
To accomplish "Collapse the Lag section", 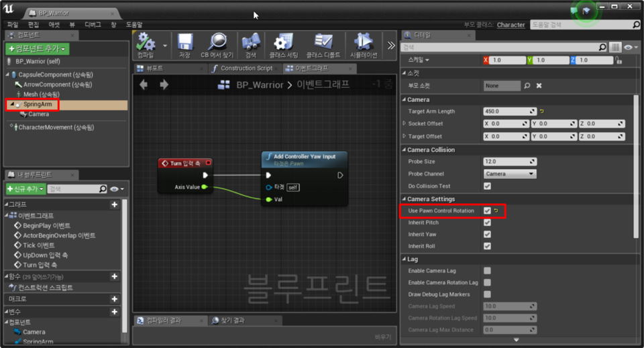I will coord(404,259).
